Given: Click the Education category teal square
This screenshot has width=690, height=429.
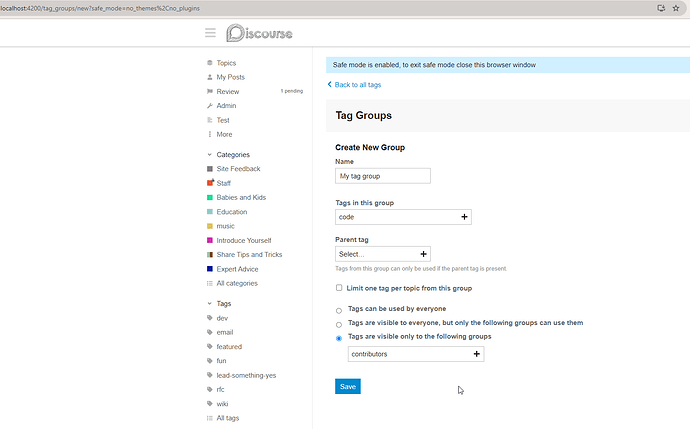Looking at the screenshot, I should 210,212.
